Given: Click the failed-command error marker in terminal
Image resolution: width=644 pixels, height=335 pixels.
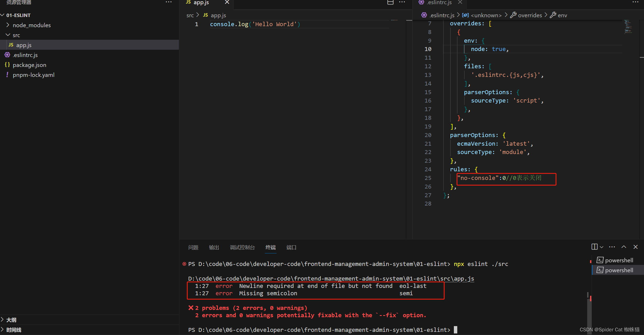Looking at the screenshot, I should point(184,264).
